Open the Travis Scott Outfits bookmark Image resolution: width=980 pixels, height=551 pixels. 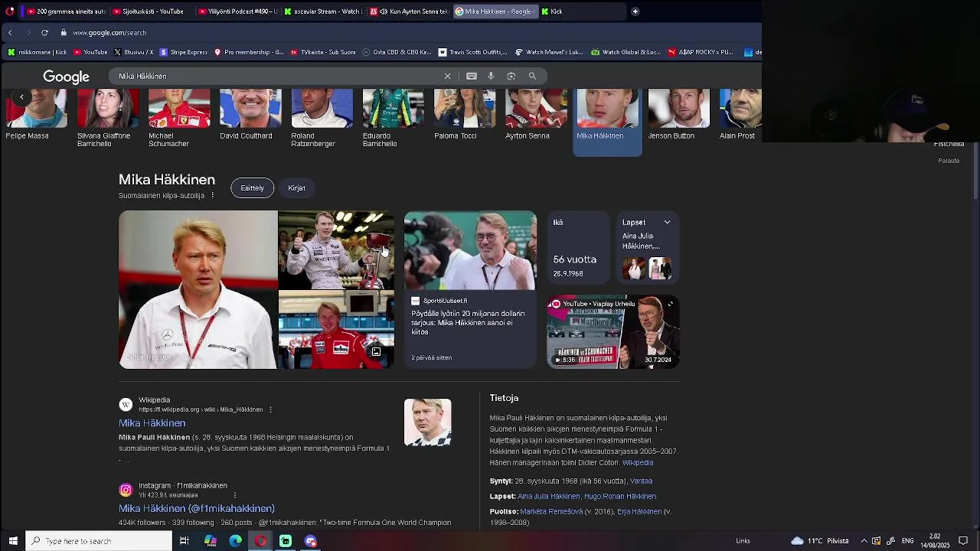(x=472, y=53)
